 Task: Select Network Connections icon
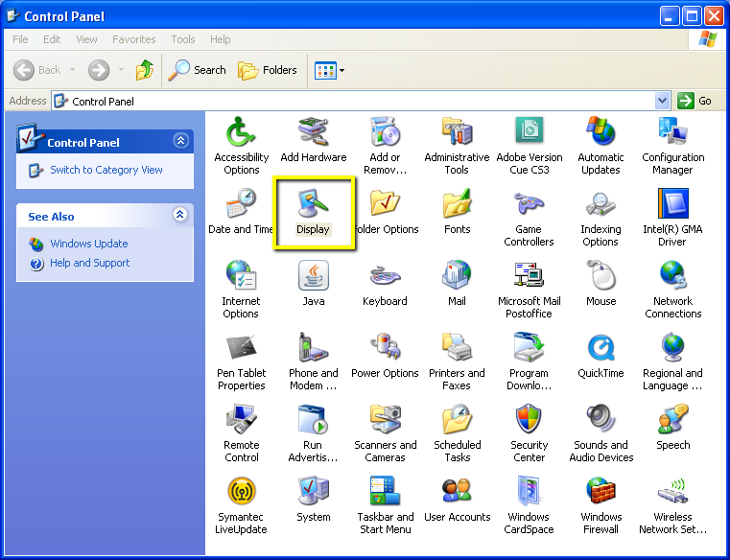pyautogui.click(x=672, y=275)
